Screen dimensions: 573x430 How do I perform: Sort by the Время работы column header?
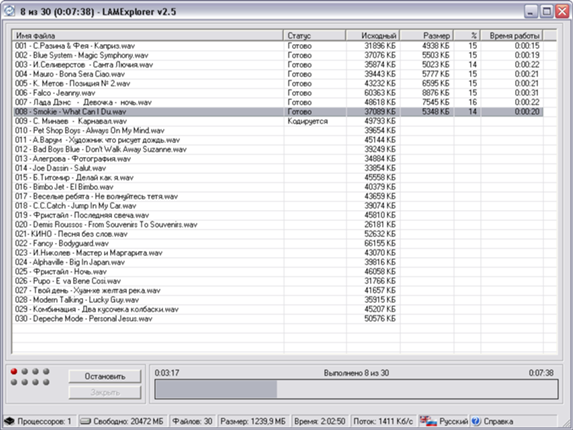point(511,35)
